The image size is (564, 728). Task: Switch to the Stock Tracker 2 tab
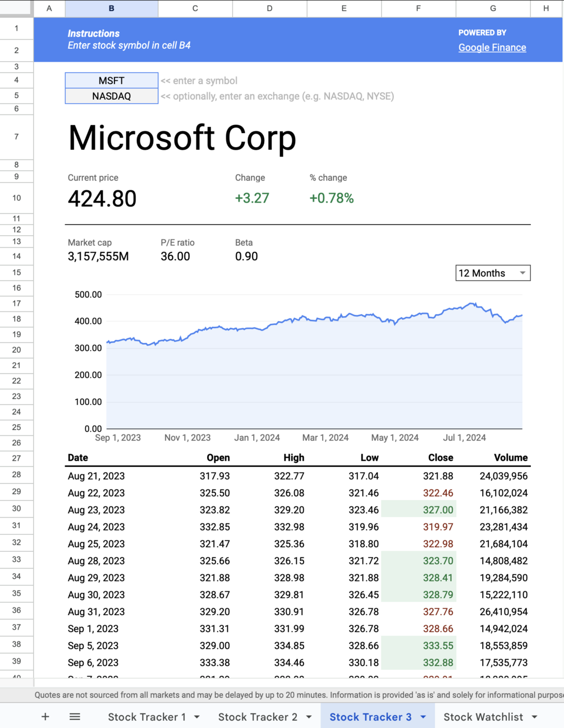(258, 717)
